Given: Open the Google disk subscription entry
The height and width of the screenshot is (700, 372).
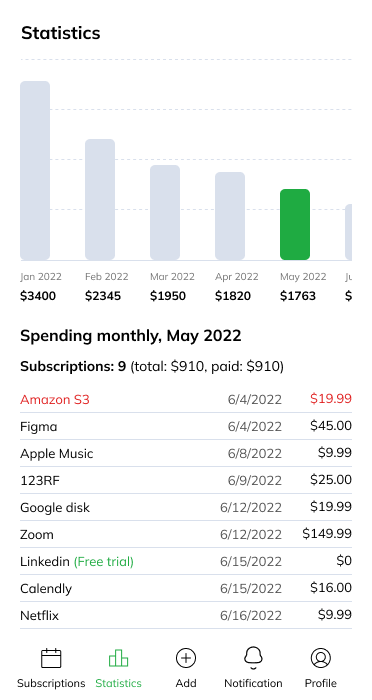Looking at the screenshot, I should click(186, 507).
